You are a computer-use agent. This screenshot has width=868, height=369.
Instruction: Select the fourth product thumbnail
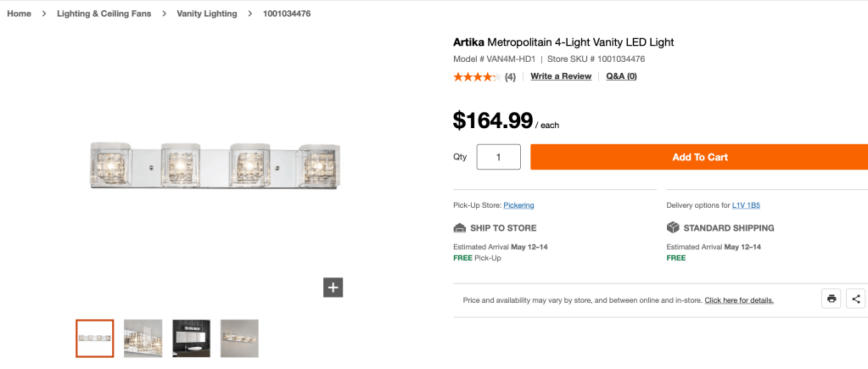click(239, 338)
